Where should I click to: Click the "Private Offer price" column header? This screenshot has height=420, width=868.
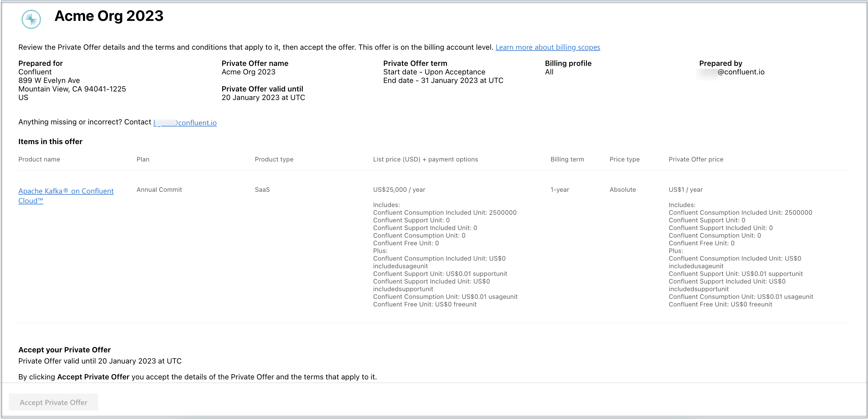click(x=696, y=159)
